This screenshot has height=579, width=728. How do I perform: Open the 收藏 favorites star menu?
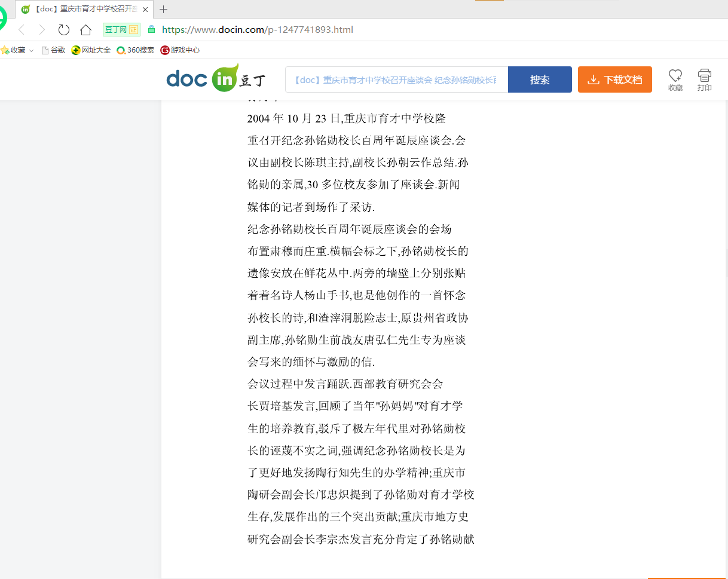pyautogui.click(x=13, y=50)
